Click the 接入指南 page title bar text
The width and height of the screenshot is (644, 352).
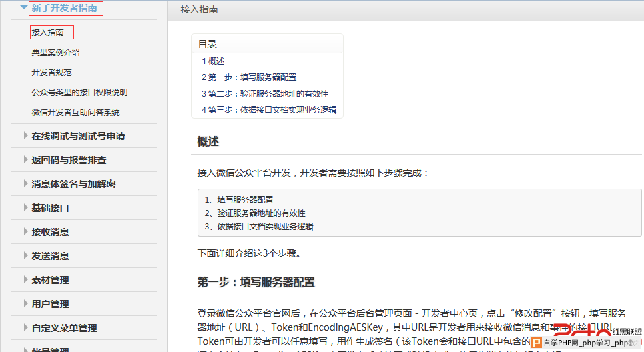pos(199,9)
